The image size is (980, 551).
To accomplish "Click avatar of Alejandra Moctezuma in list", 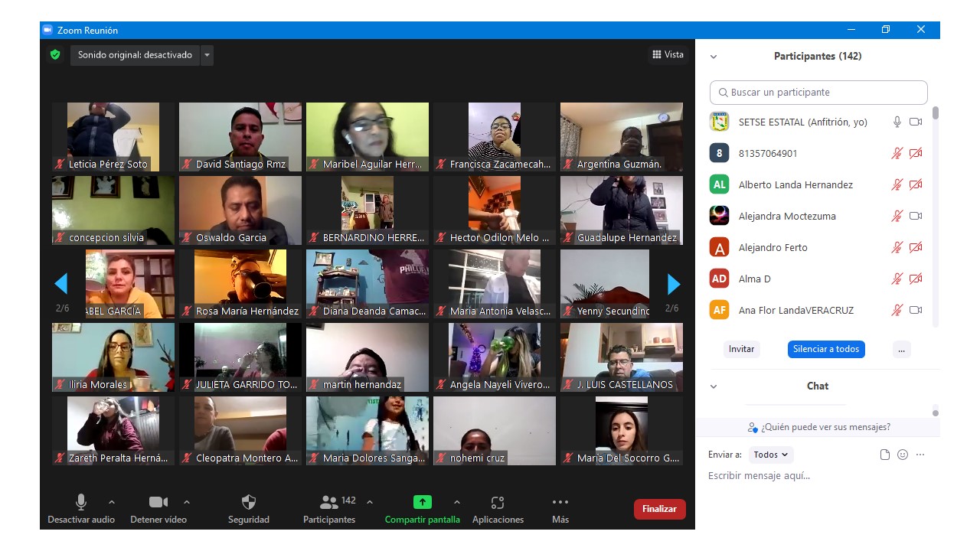I will (x=719, y=216).
